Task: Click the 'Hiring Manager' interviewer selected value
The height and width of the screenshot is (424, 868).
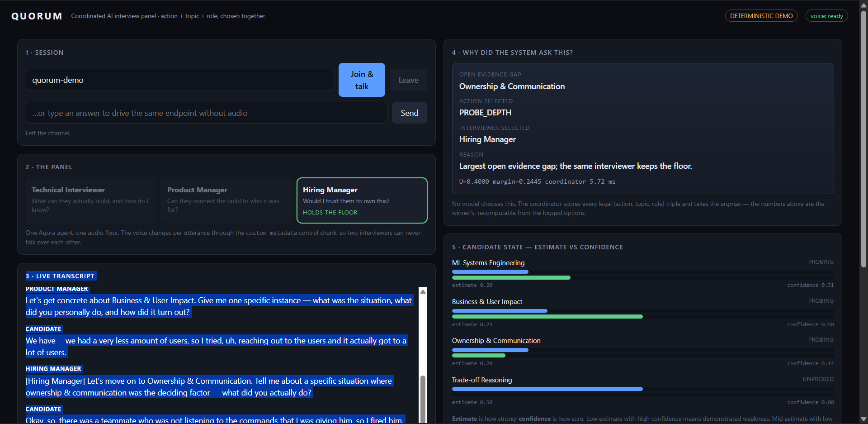Action: click(487, 139)
